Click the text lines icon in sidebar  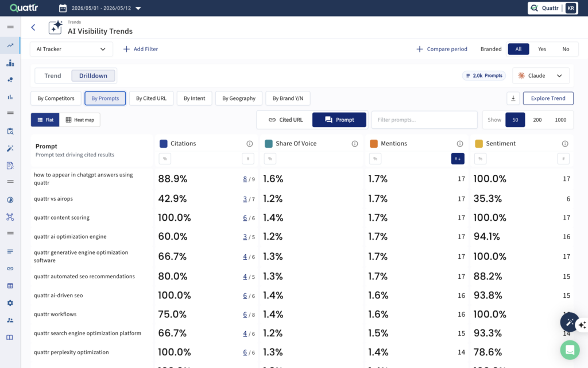[10, 251]
